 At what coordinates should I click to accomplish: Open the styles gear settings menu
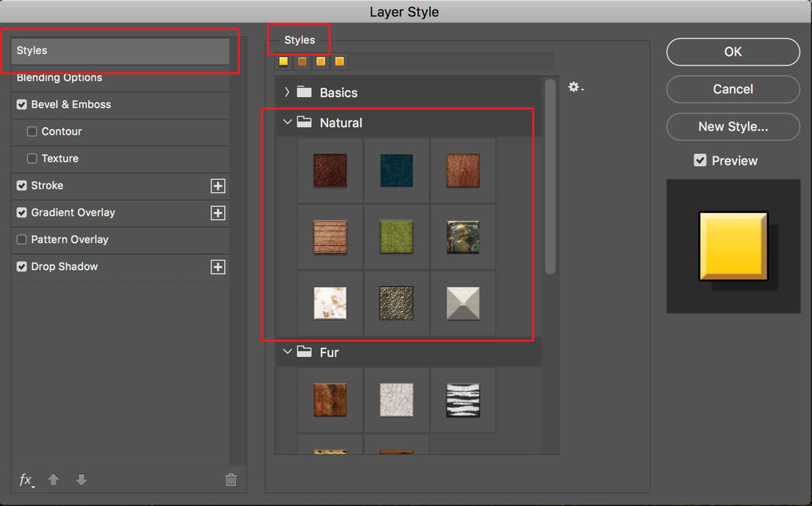[575, 88]
